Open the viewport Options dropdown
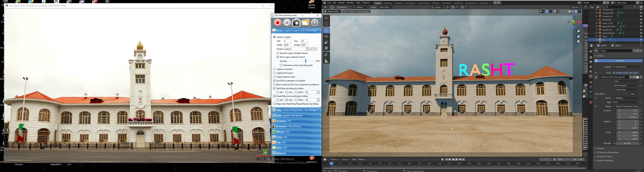This screenshot has height=172, width=644. [x=576, y=7]
